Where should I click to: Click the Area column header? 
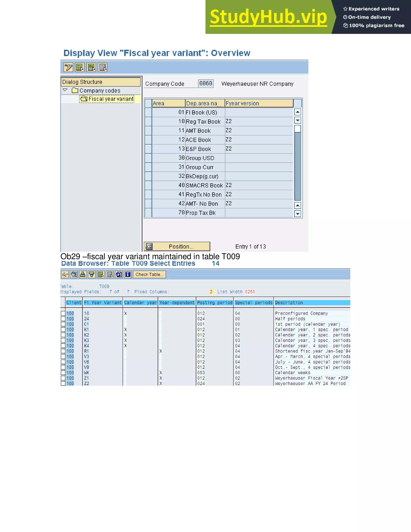(x=169, y=103)
